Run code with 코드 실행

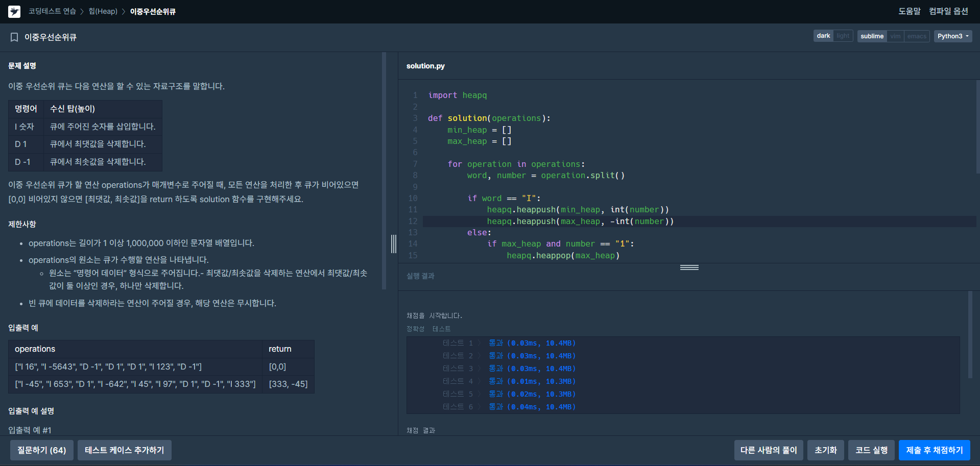pos(871,450)
